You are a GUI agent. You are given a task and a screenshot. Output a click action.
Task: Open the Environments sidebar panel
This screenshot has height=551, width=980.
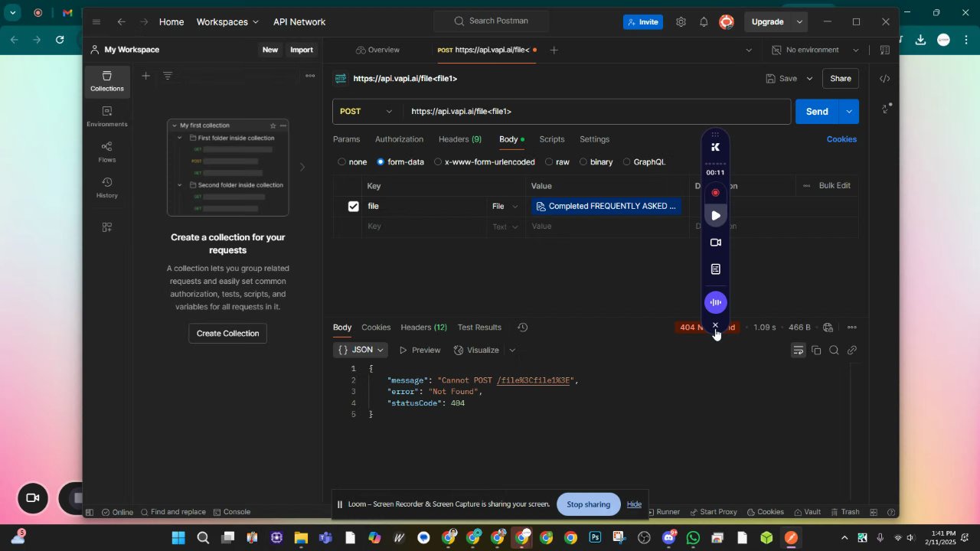(106, 116)
